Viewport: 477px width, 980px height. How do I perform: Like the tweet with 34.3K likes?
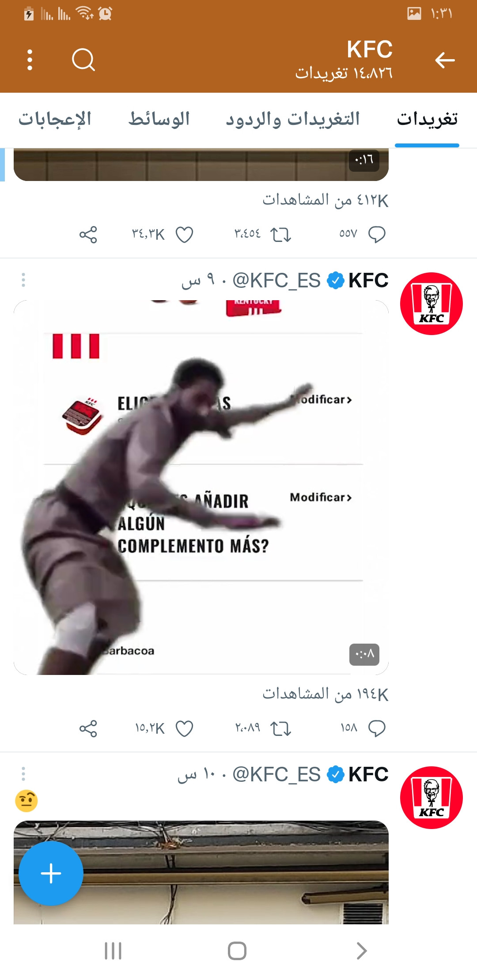(x=184, y=234)
